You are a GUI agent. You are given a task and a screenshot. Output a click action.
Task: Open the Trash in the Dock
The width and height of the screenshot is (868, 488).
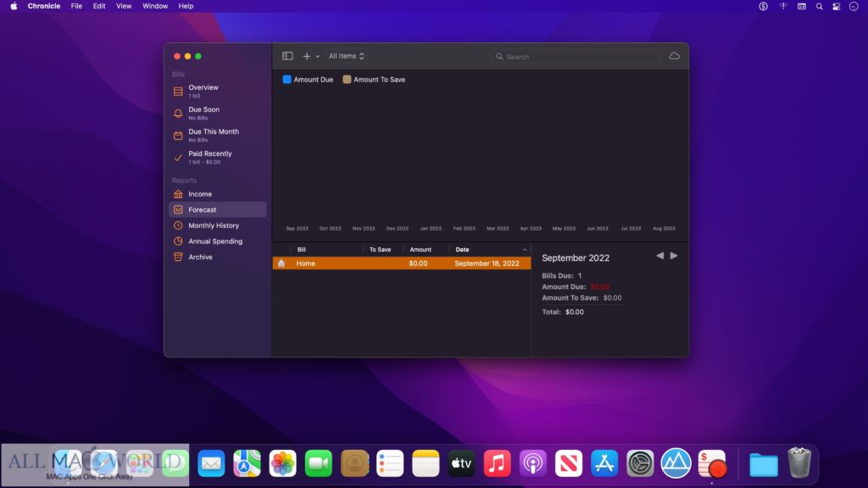coord(799,463)
